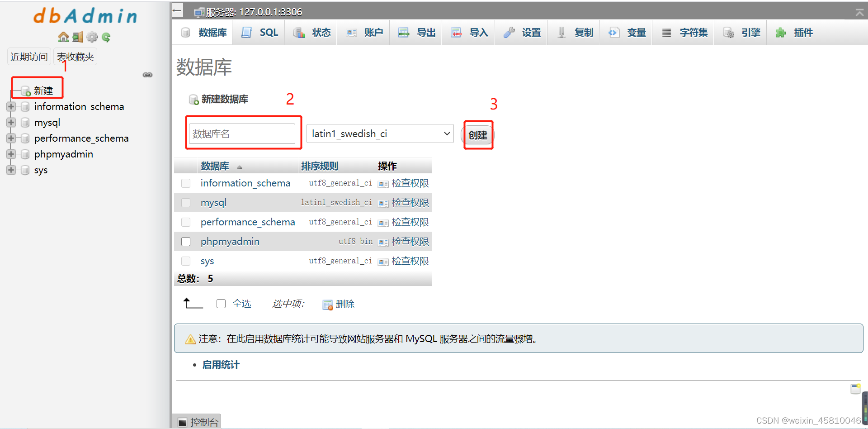Click the green reload navigation icon
The height and width of the screenshot is (429, 868).
106,37
